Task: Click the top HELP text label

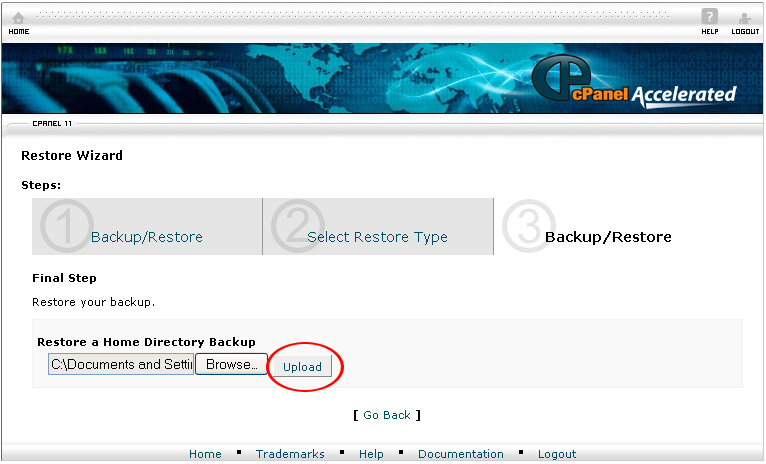Action: pos(710,31)
